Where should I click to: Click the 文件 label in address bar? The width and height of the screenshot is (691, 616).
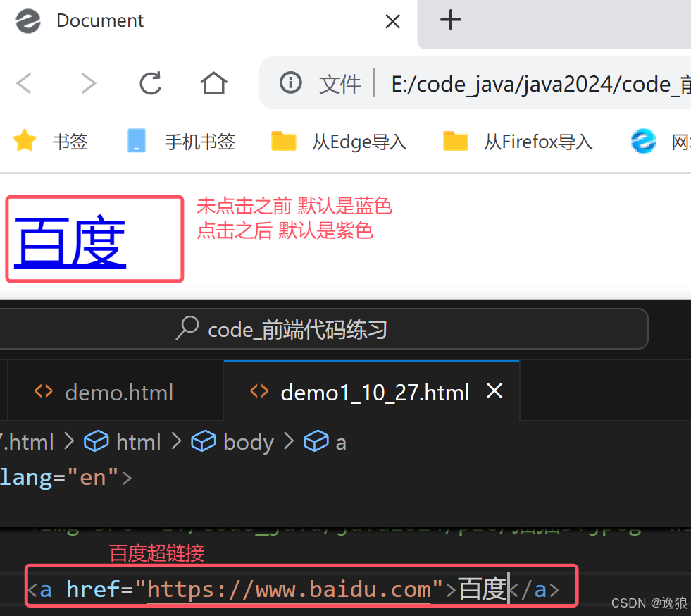coord(340,84)
